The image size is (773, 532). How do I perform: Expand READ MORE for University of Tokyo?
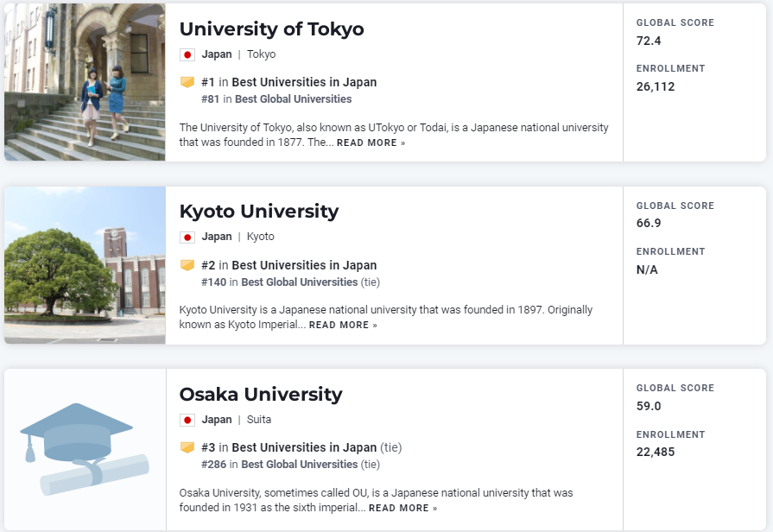tap(371, 143)
